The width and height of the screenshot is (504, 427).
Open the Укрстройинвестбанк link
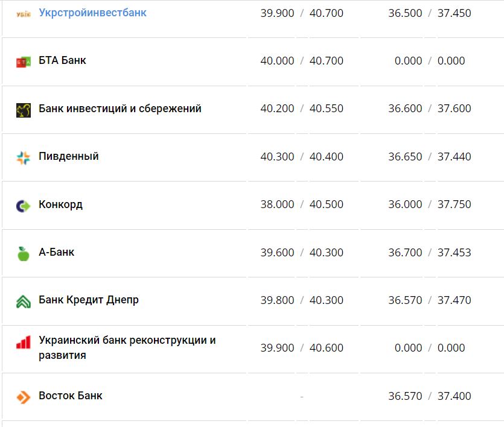[91, 12]
